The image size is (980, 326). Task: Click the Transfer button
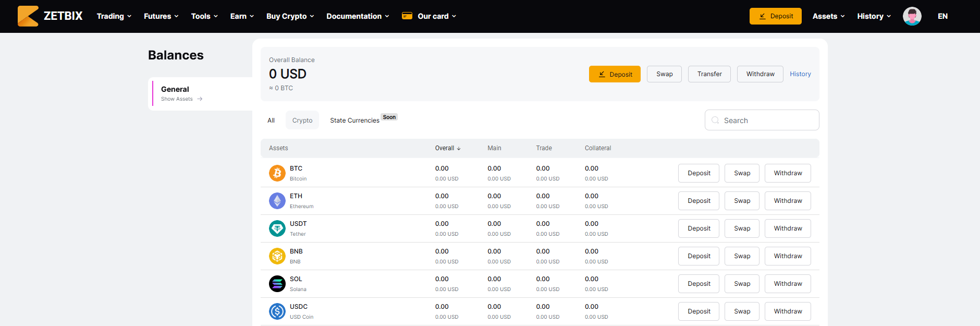point(709,74)
